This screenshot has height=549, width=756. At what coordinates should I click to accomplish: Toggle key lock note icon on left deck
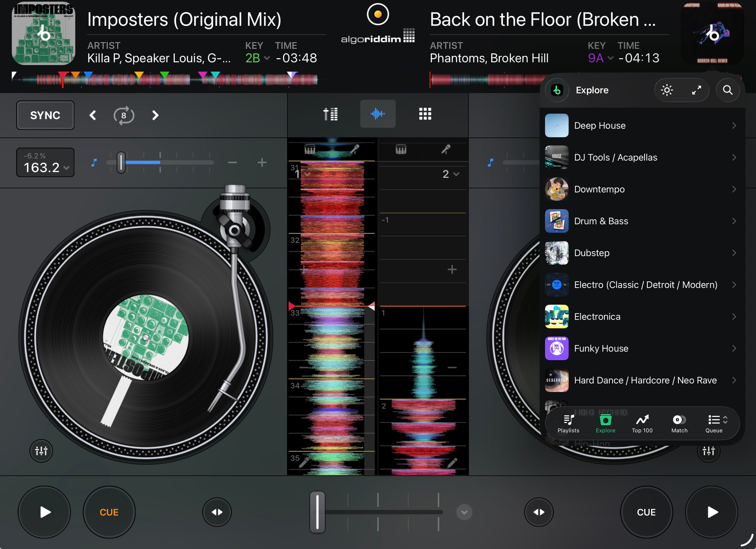pyautogui.click(x=94, y=163)
